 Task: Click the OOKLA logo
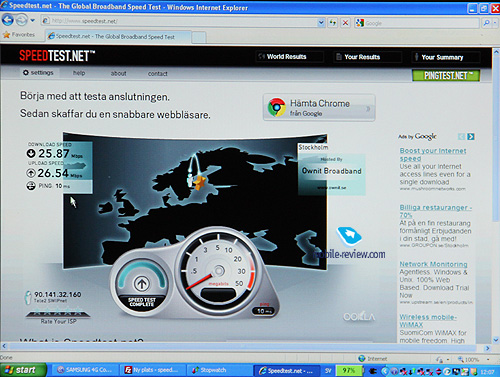tap(359, 317)
